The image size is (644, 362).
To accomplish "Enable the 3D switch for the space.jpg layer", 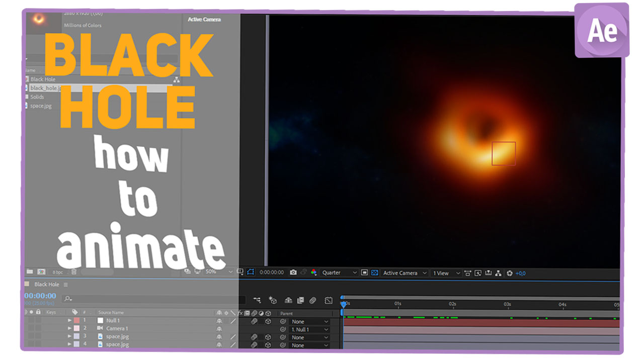I will pos(268,337).
